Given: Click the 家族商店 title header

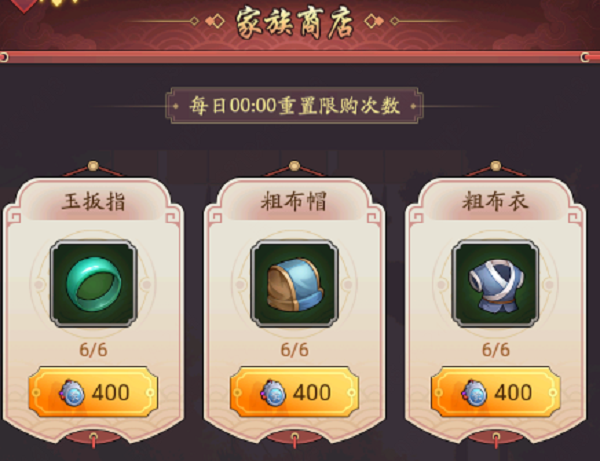Looking at the screenshot, I should point(294,23).
